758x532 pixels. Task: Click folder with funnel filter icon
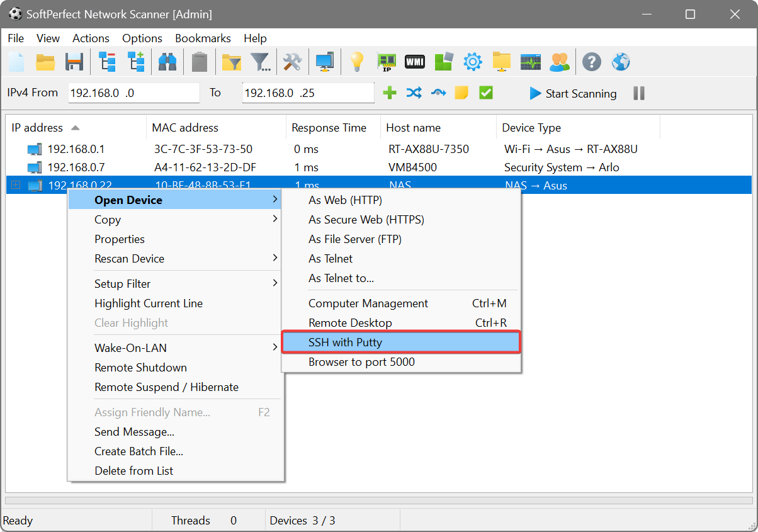click(232, 62)
